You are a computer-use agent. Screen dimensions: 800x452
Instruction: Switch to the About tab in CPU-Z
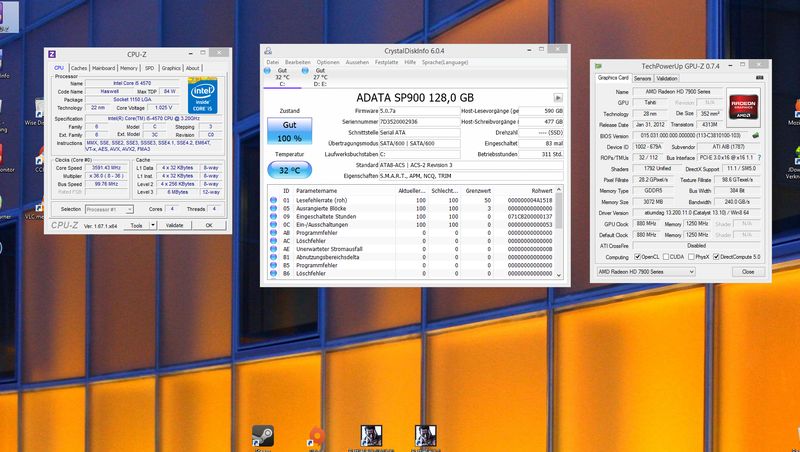click(x=192, y=68)
